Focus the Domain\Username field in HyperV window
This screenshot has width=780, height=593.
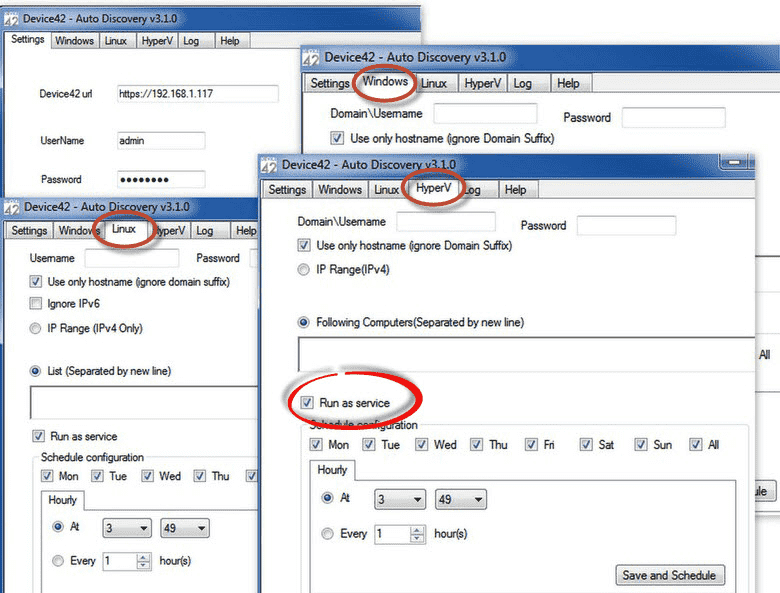tap(446, 222)
